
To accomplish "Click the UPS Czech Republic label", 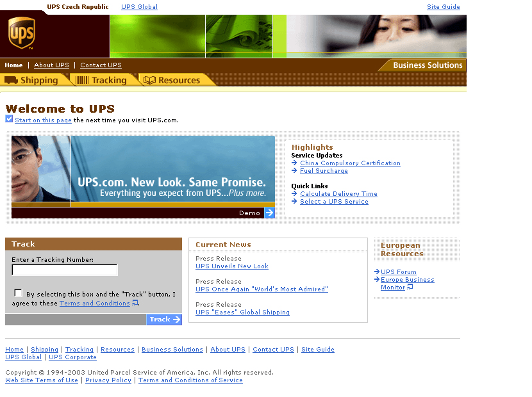I will (x=78, y=7).
